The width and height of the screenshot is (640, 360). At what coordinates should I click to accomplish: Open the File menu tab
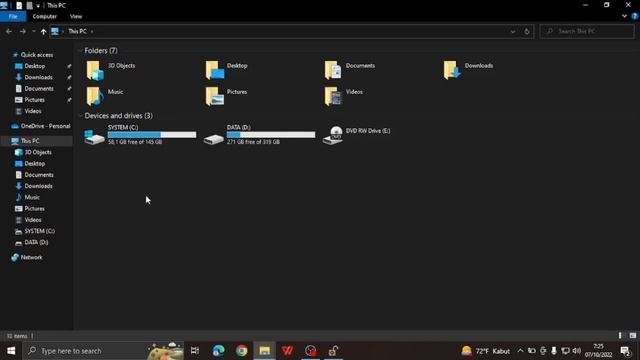pos(13,16)
